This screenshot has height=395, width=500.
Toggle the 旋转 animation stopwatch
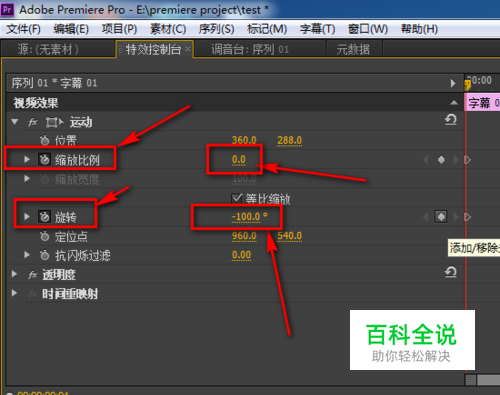pyautogui.click(x=44, y=217)
